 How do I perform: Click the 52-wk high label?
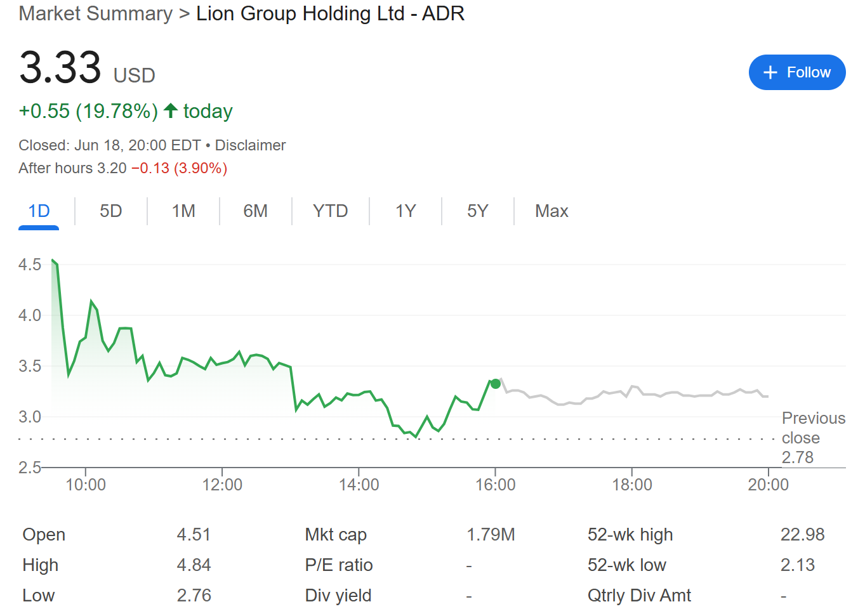[630, 535]
